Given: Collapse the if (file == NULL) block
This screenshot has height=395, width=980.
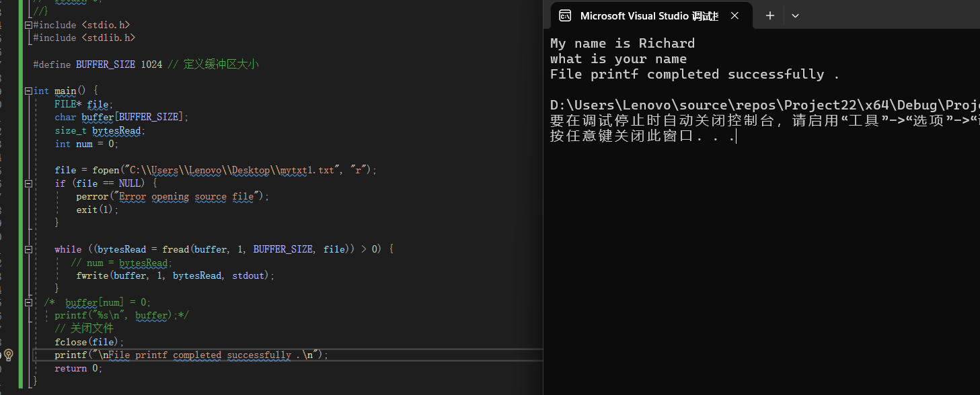Looking at the screenshot, I should click(28, 183).
